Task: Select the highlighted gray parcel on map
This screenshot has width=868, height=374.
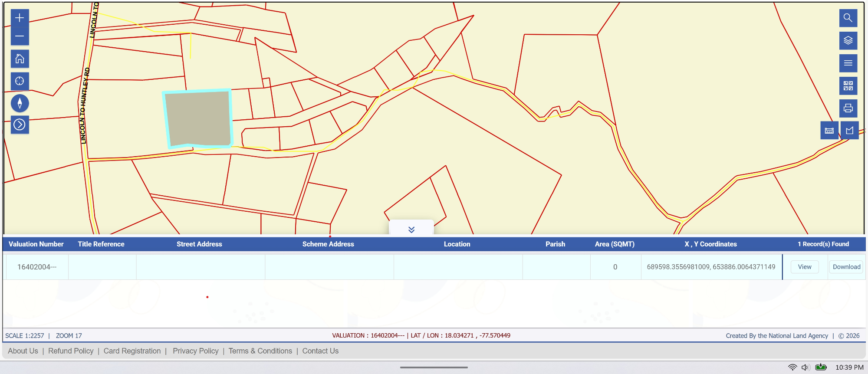Action: [x=198, y=118]
